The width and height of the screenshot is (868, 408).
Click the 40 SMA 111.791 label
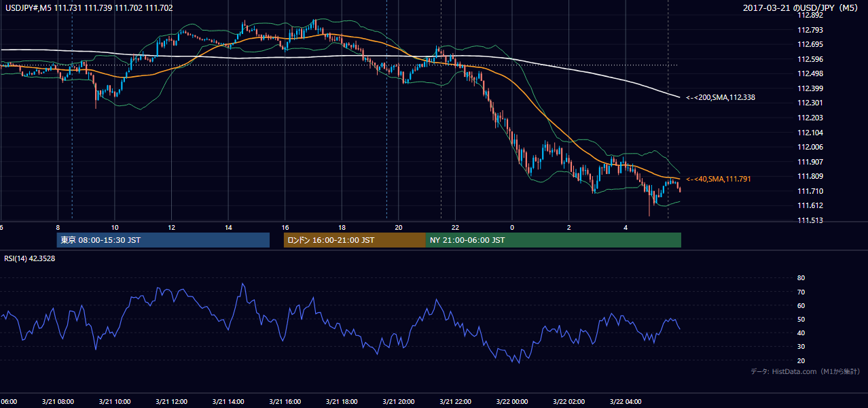[719, 179]
